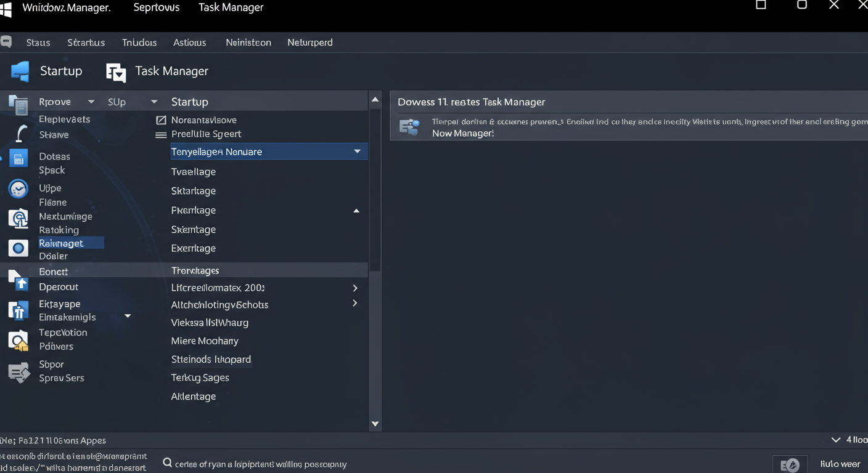Expand the Altchcholotingv6chots submenu chevron
This screenshot has height=473, width=868.
(x=355, y=303)
